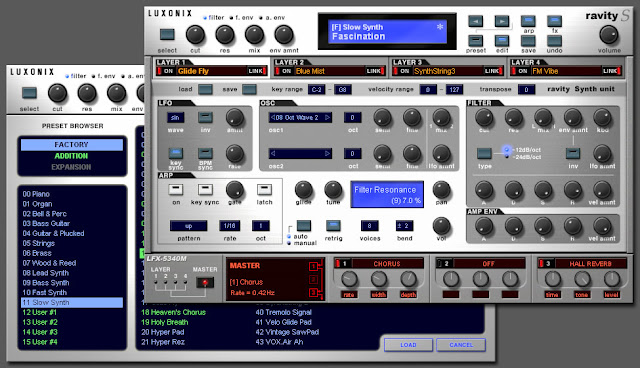Click the select button in front window
Viewport: 640px width, 368px height.
point(167,34)
